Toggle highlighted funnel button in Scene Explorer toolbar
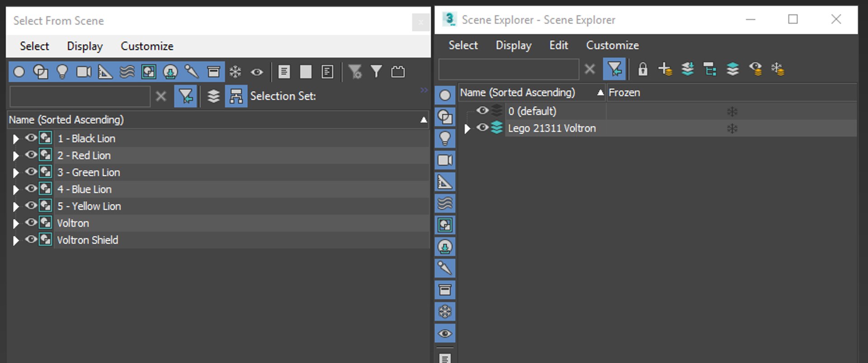Image resolution: width=868 pixels, height=363 pixels. 614,69
